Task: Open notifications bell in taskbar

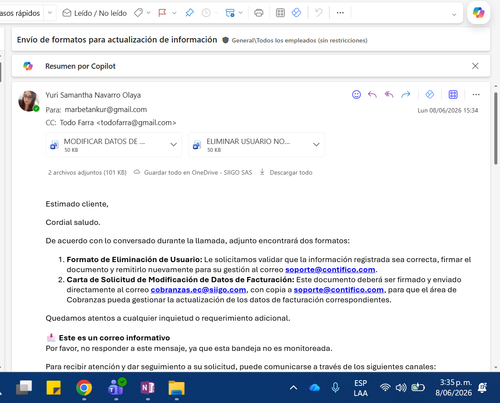Action: point(482,388)
